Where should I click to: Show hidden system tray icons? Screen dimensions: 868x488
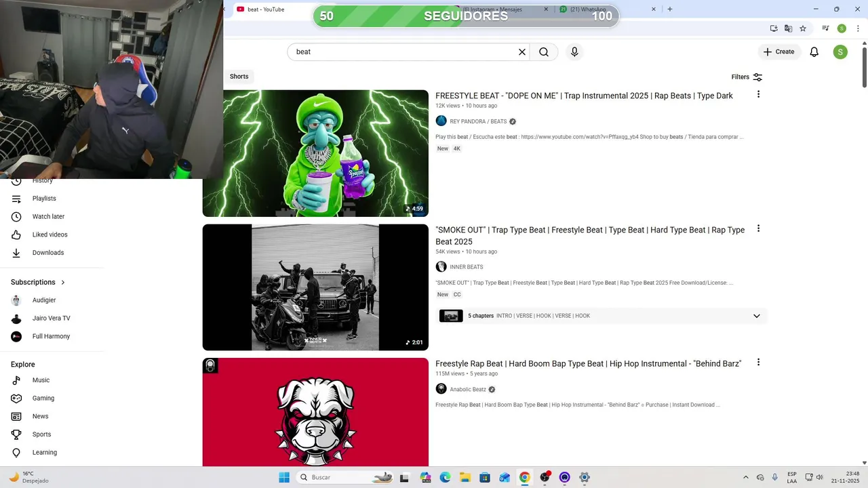tap(746, 477)
